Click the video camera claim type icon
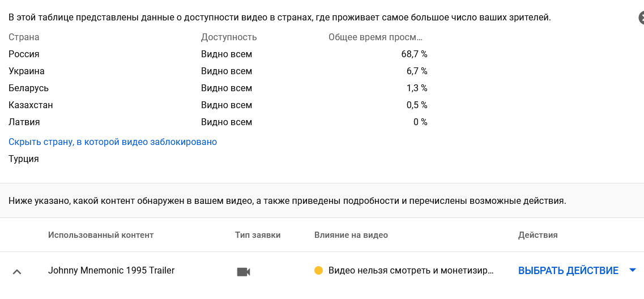644x299 pixels. [x=244, y=271]
